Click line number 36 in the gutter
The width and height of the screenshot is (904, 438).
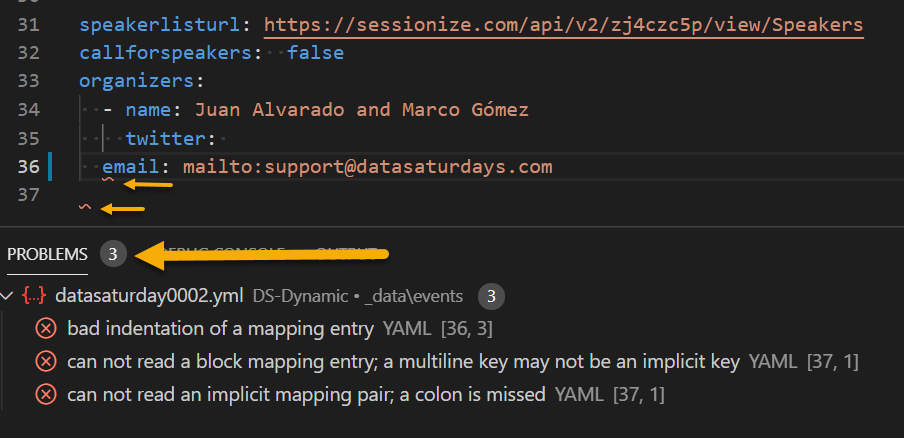(x=28, y=167)
